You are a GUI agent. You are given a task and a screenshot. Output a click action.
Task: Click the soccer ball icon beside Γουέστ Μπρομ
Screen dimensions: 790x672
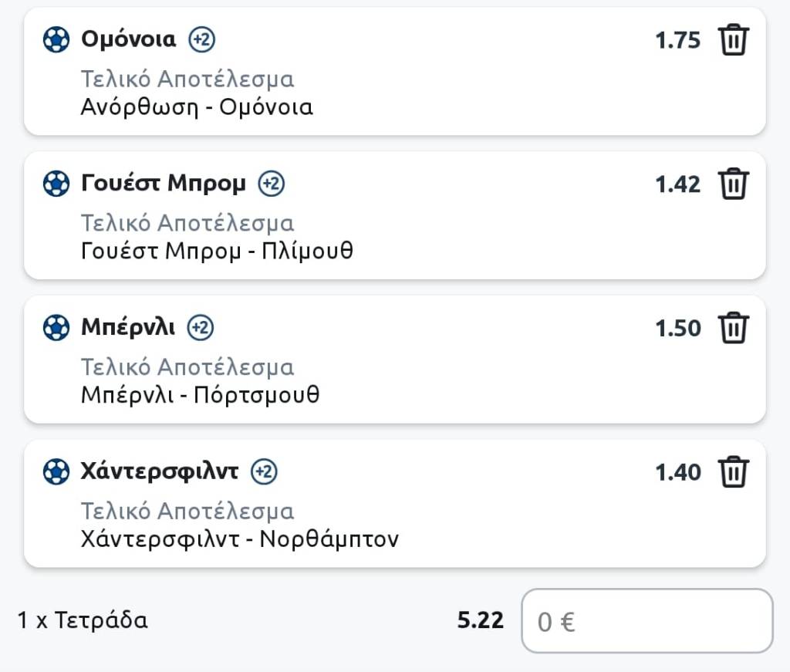coord(56,184)
